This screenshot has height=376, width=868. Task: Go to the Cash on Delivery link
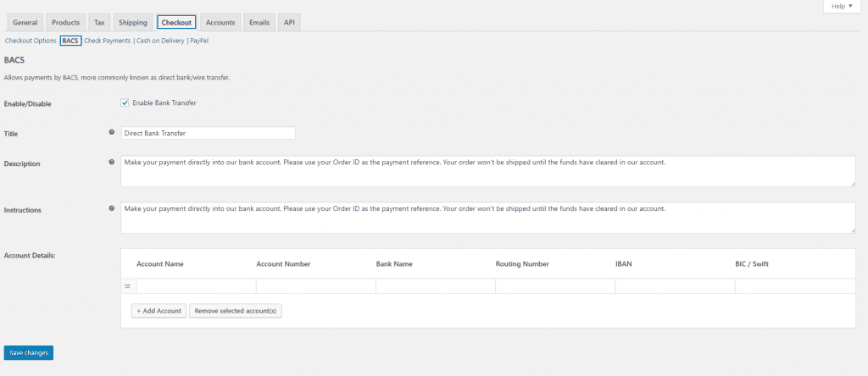click(160, 41)
